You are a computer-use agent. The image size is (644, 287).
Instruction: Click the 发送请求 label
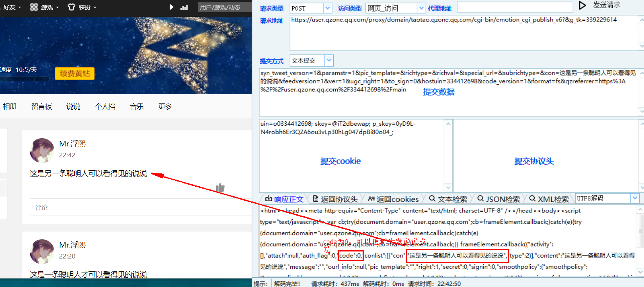(606, 5)
